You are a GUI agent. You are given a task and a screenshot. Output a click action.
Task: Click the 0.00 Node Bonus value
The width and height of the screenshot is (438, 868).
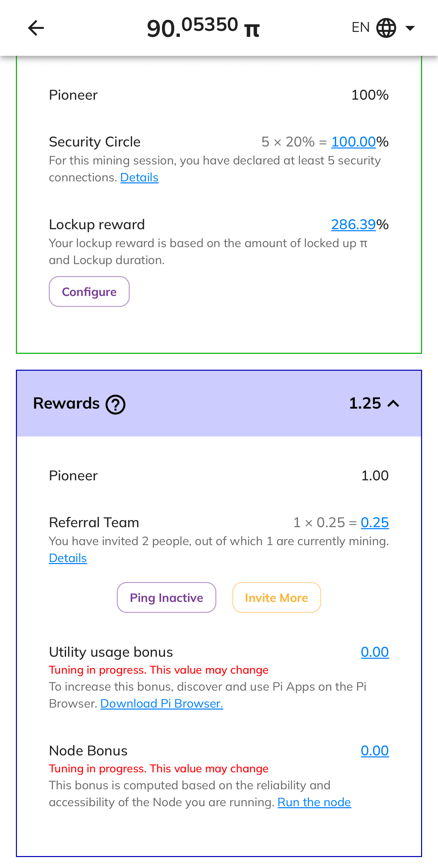point(375,750)
